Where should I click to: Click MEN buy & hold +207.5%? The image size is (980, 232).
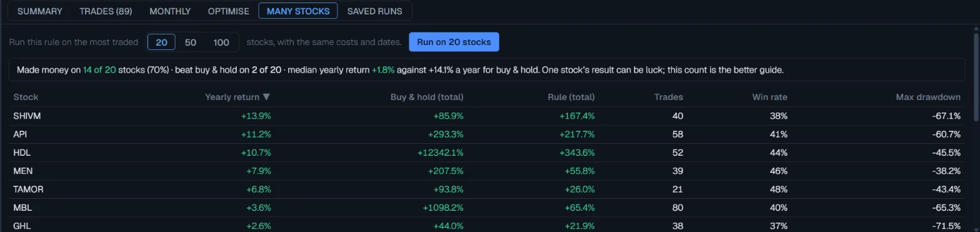pyautogui.click(x=446, y=171)
